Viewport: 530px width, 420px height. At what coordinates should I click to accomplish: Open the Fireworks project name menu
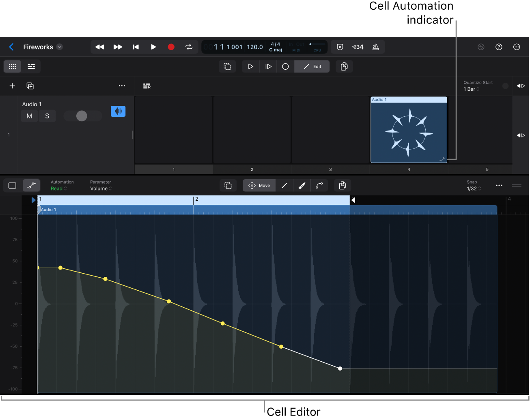(x=59, y=47)
